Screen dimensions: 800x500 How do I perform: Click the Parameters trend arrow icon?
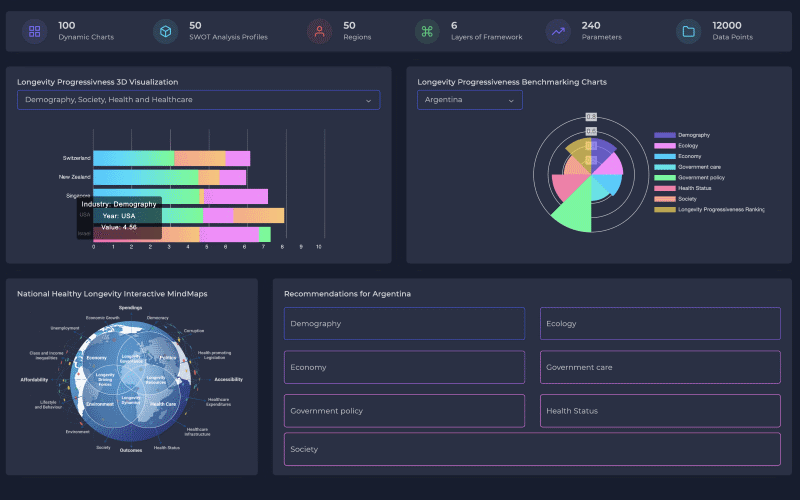point(558,31)
